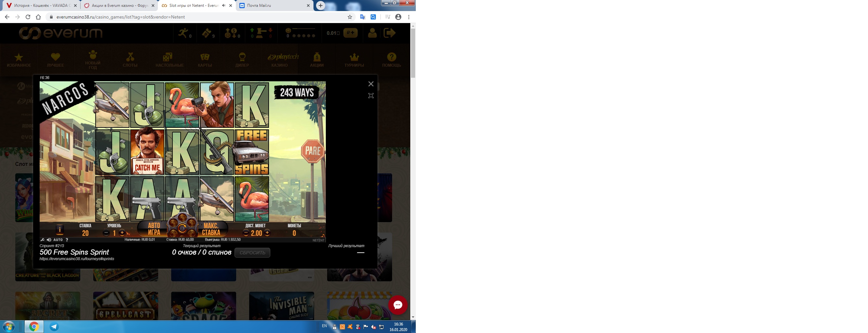This screenshot has height=333, width=868.
Task: Open the Spellcast game thumbnail
Action: click(126, 306)
